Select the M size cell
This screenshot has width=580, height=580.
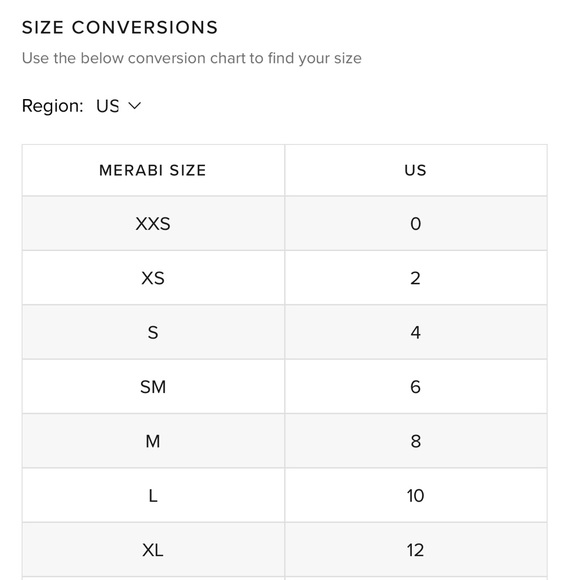coord(153,441)
